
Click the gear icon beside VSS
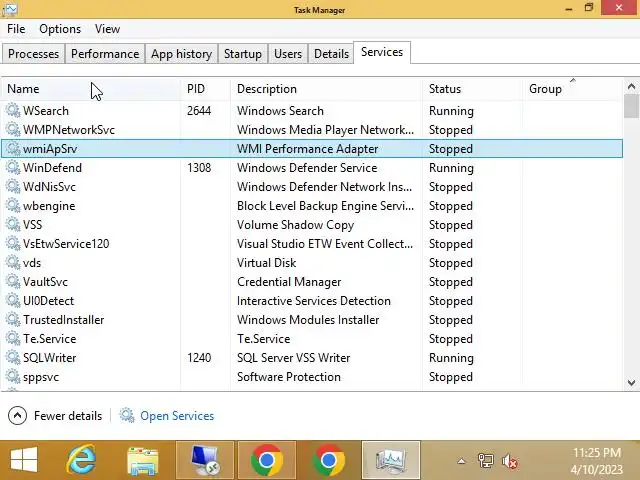point(13,224)
